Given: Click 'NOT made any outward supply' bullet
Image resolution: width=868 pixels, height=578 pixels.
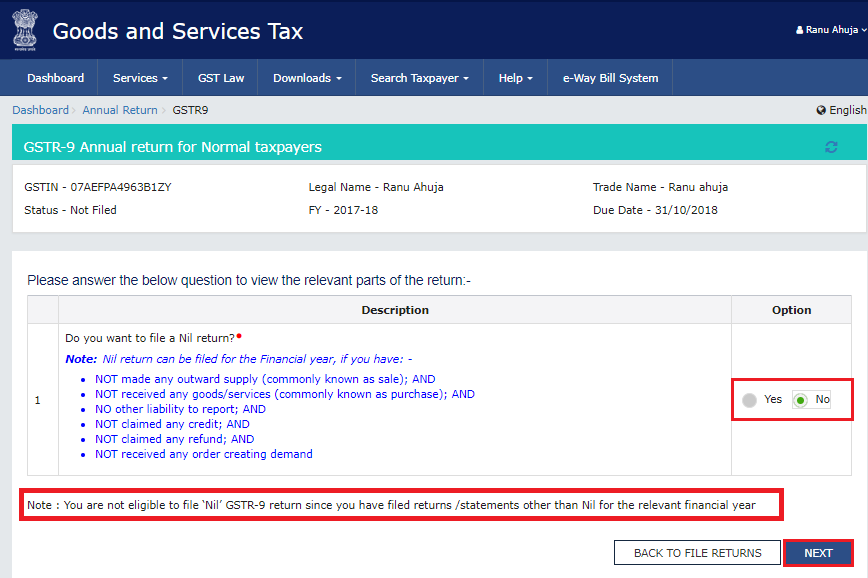Looking at the screenshot, I should [x=265, y=379].
